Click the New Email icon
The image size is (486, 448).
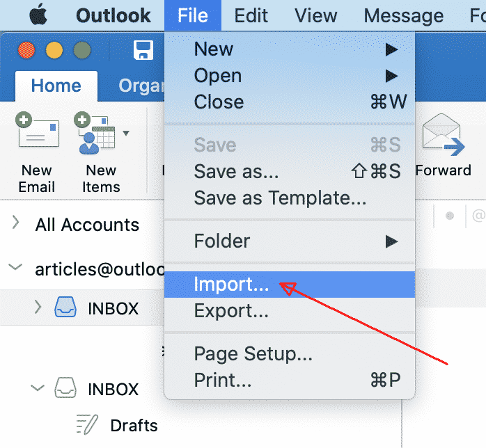tap(37, 129)
